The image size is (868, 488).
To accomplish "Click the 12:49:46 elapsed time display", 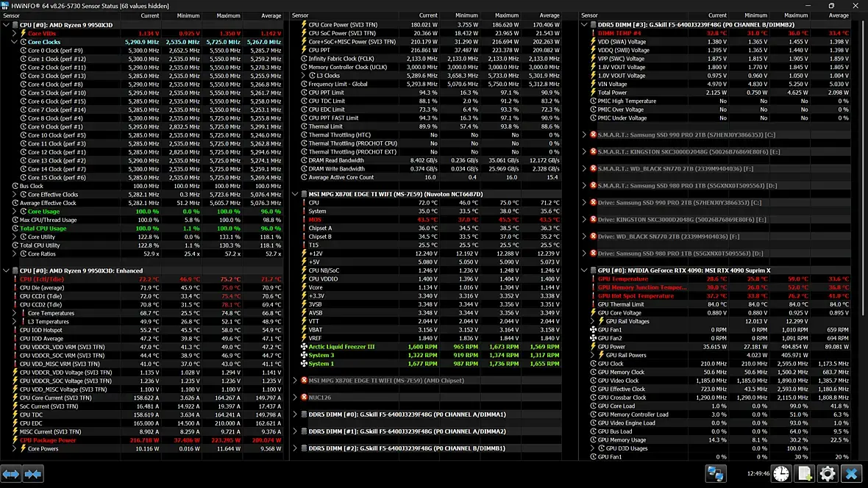I will [x=758, y=473].
